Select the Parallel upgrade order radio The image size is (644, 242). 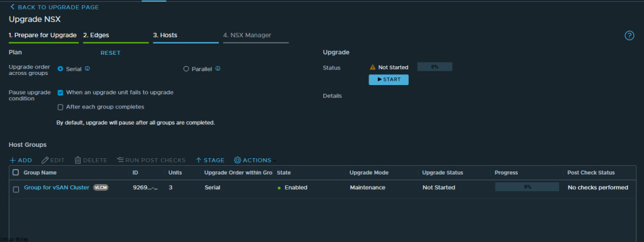[x=186, y=69]
